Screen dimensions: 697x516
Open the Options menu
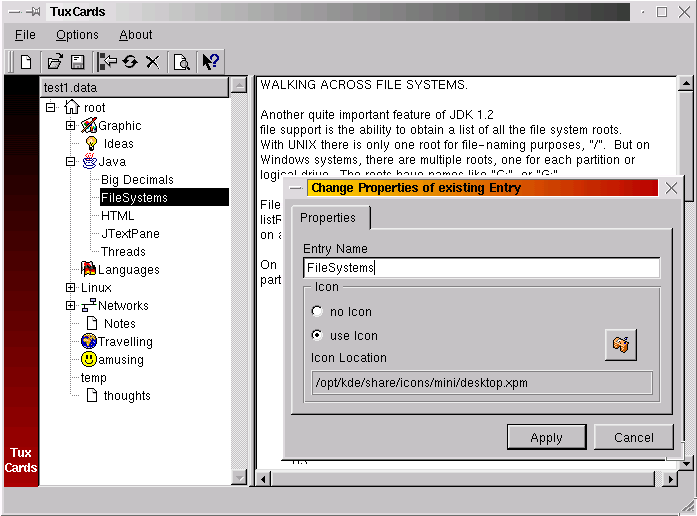(x=77, y=35)
